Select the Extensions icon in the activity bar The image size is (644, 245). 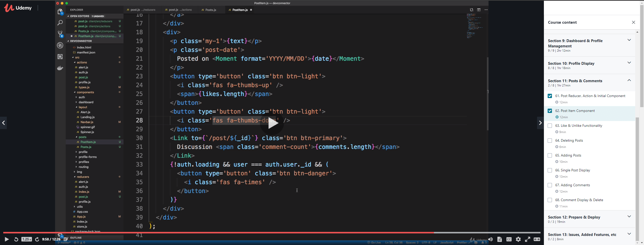(x=60, y=57)
